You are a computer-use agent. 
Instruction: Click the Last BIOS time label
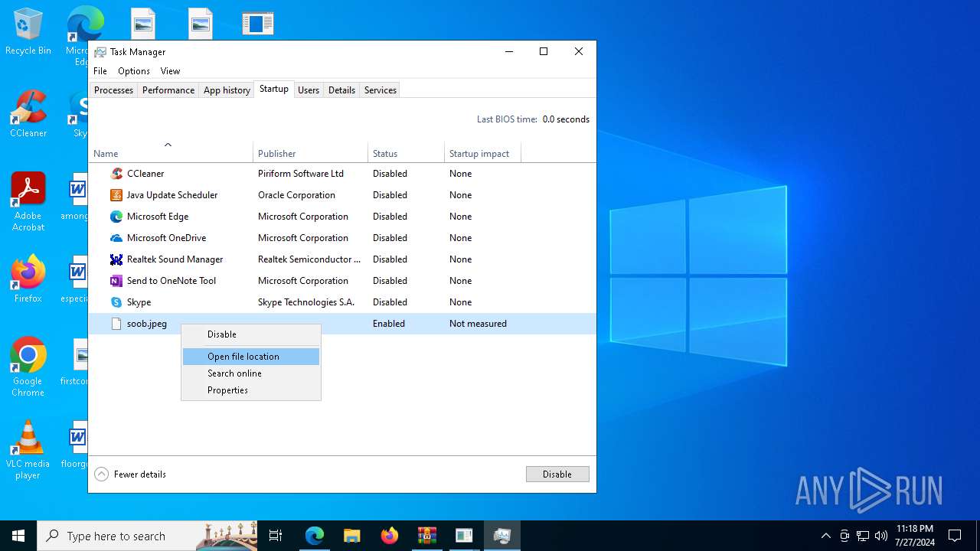pos(507,119)
